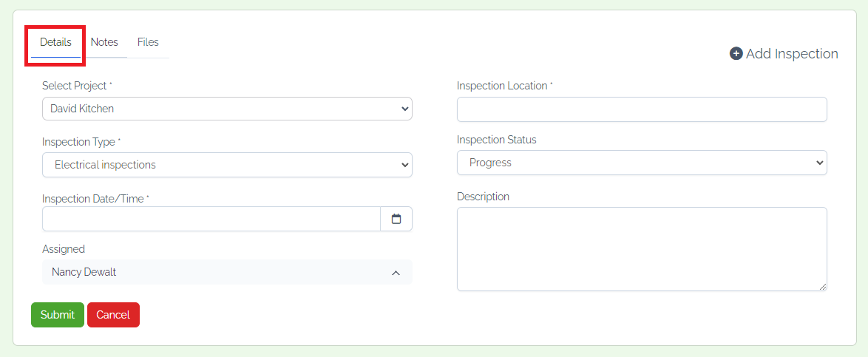Open the Select Project dropdown showing David Kitchen

pyautogui.click(x=227, y=109)
